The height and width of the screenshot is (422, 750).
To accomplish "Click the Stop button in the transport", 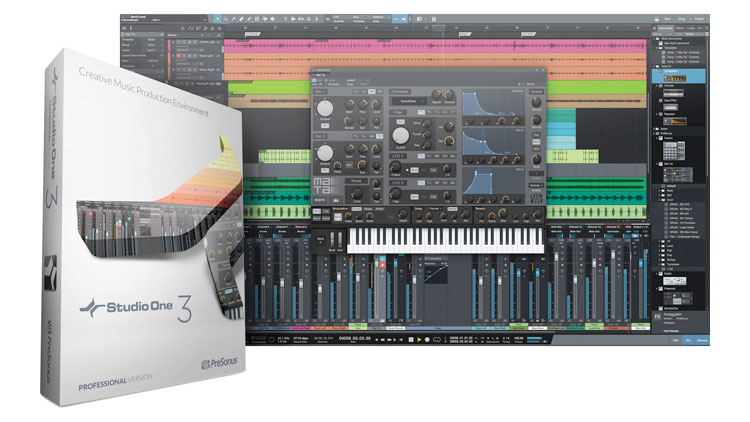I will point(410,339).
